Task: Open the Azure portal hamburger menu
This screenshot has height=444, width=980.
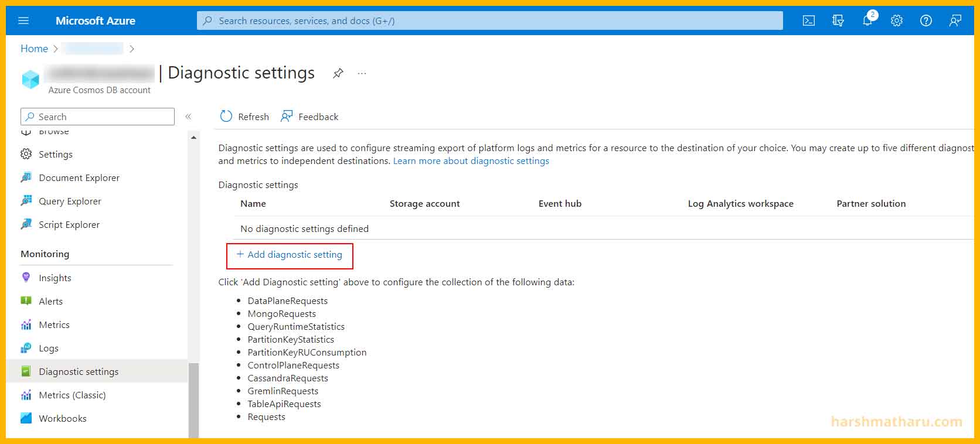Action: (x=23, y=21)
